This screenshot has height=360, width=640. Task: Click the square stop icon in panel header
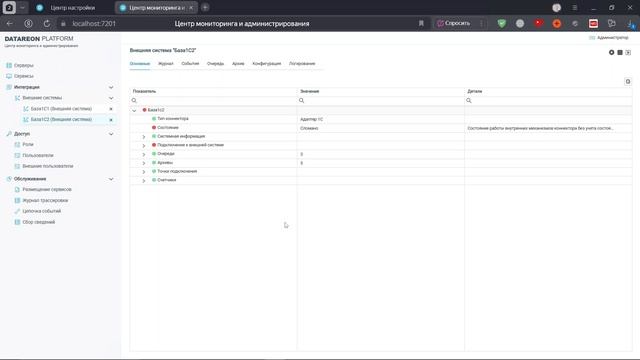click(x=620, y=52)
